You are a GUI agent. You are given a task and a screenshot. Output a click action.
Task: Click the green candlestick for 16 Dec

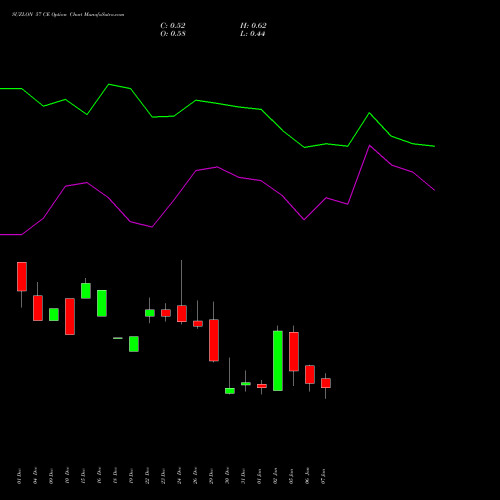[102, 303]
